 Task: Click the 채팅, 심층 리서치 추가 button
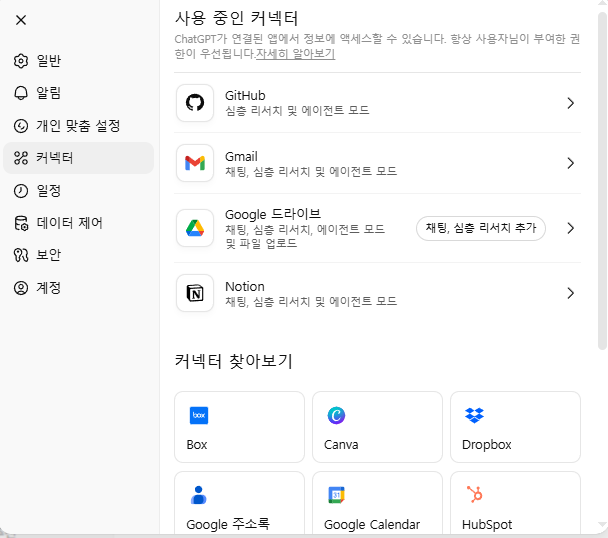click(481, 228)
